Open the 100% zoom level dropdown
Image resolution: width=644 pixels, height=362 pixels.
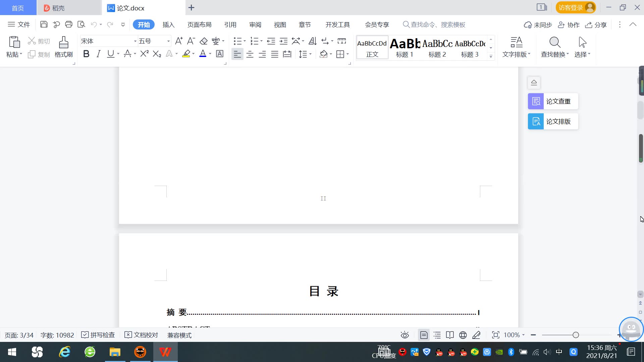point(514,335)
